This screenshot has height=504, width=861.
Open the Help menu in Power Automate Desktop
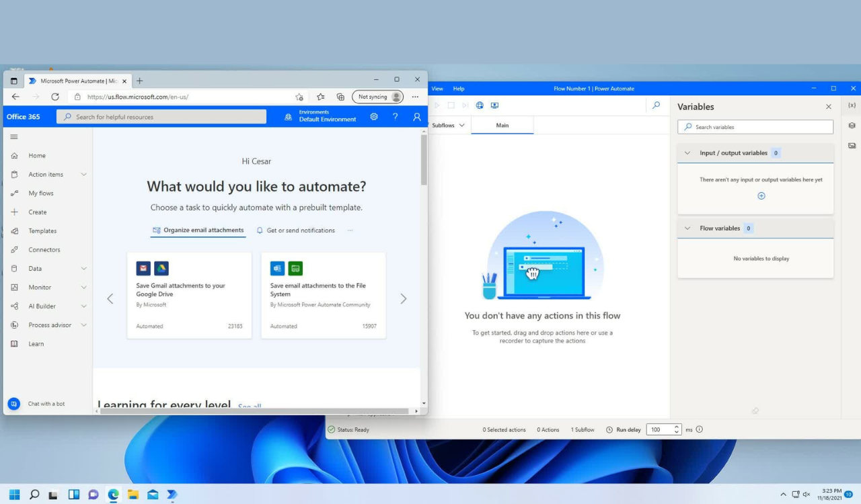point(459,89)
